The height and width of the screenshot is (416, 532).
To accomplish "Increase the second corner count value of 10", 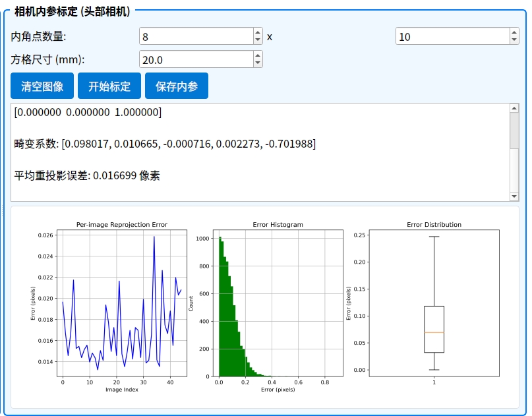I will (x=514, y=32).
